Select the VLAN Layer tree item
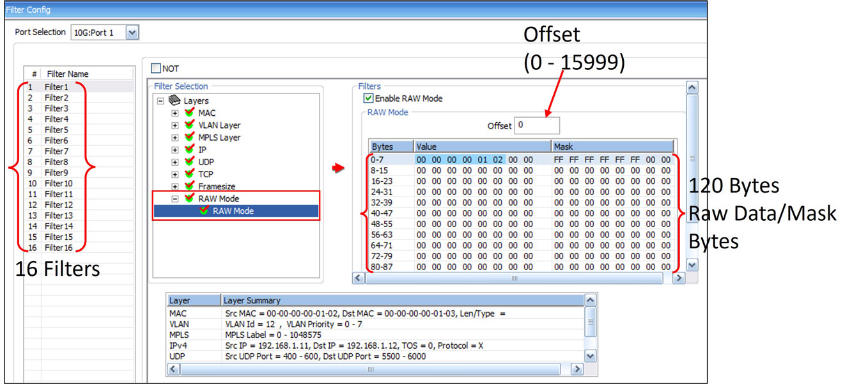This screenshot has width=868, height=384. click(x=219, y=125)
